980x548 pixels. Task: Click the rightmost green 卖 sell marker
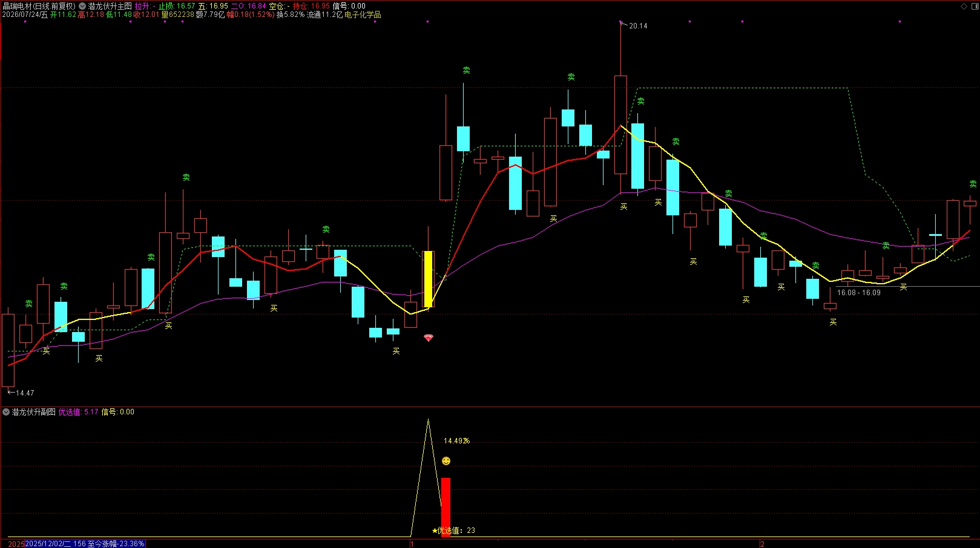(x=973, y=184)
